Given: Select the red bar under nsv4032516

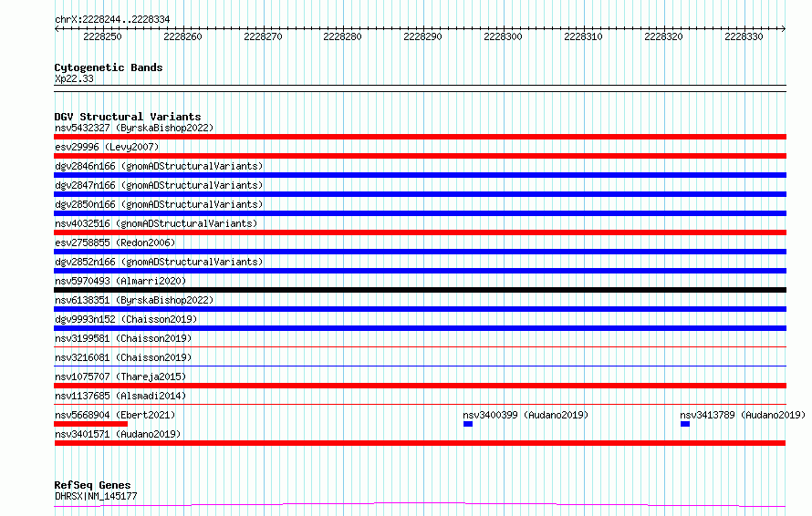Looking at the screenshot, I should (420, 232).
